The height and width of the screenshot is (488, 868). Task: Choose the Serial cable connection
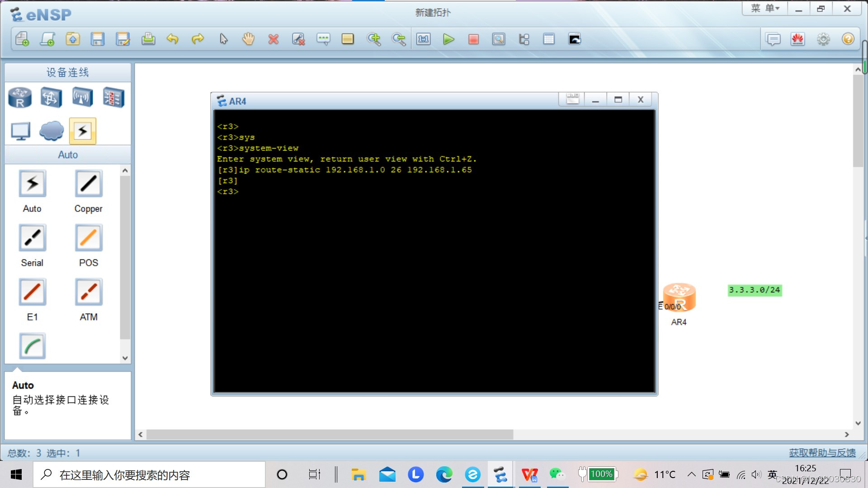point(32,238)
